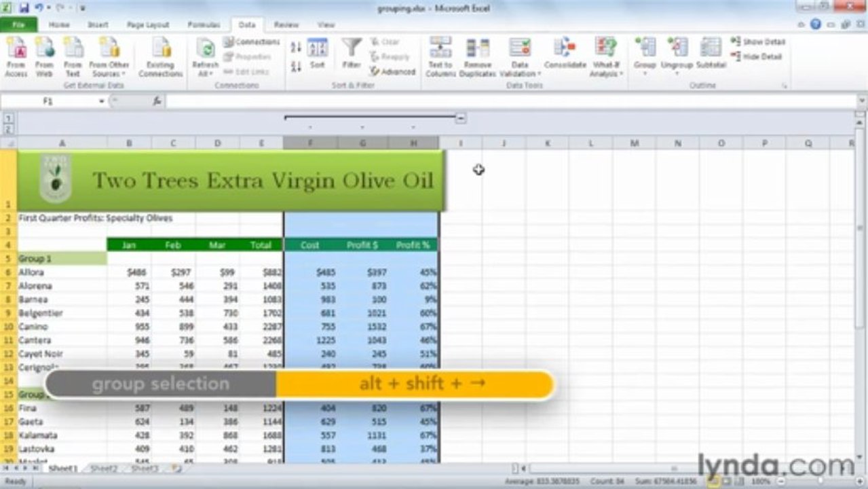Screen dimensions: 868x489
Task: Click the Profit $ header cell
Action: click(362, 244)
